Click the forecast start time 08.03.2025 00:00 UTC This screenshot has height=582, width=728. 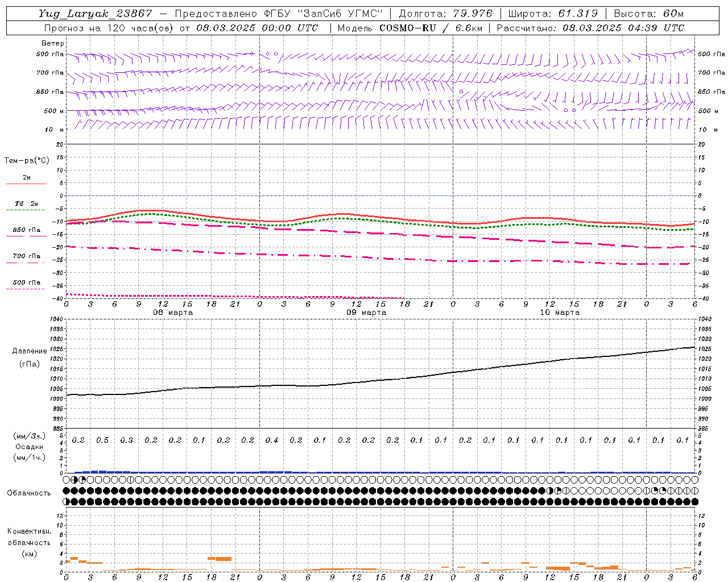pos(257,28)
